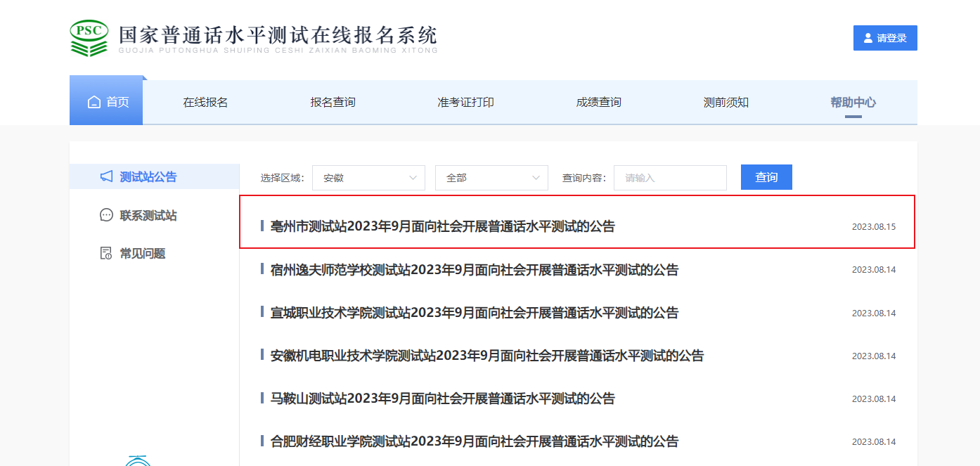Click the home icon in 首页 tab

click(94, 103)
